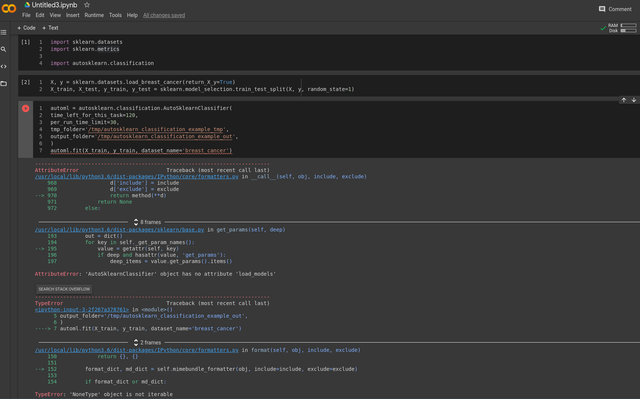Open the Insert menu
The width and height of the screenshot is (640, 399).
pyautogui.click(x=73, y=15)
